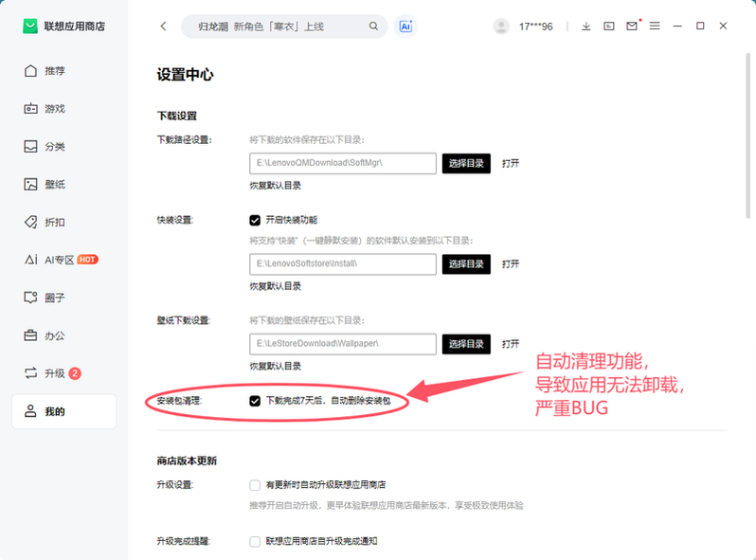Click the search magnifier icon
This screenshot has width=756, height=560.
tap(373, 26)
